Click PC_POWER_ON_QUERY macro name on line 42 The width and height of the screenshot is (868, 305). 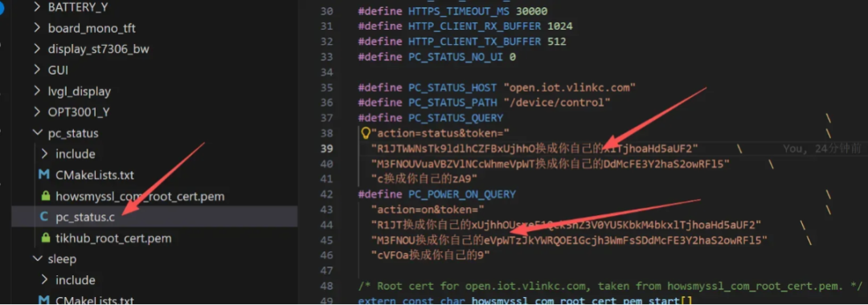pyautogui.click(x=462, y=194)
